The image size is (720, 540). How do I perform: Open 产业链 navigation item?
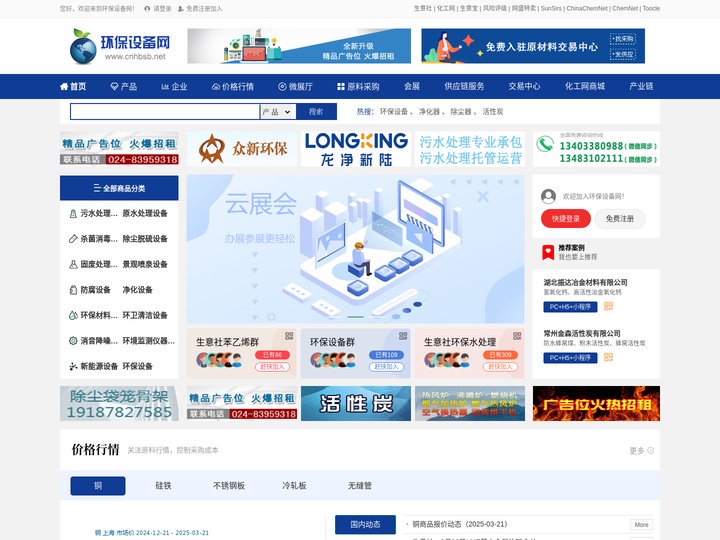tap(641, 86)
